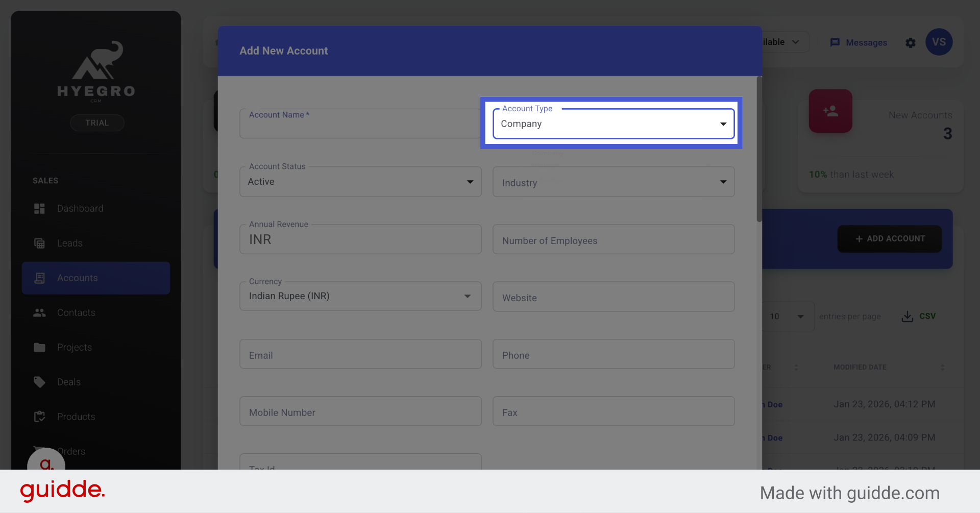Click the Contacts people icon
The image size is (980, 513).
pyautogui.click(x=39, y=312)
